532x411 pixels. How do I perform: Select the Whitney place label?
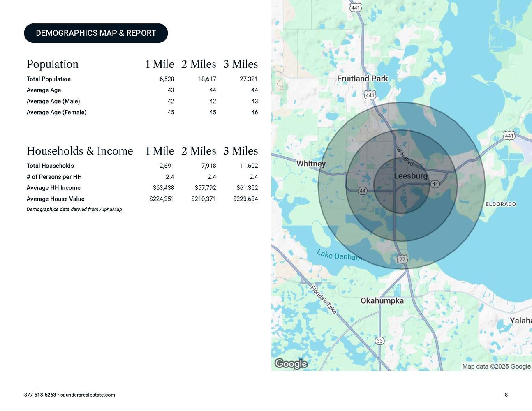pos(311,164)
